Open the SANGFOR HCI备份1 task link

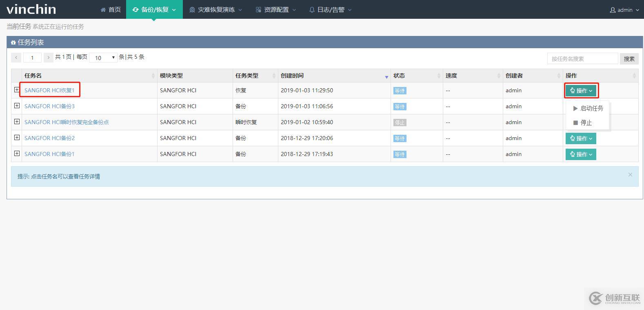pos(49,154)
